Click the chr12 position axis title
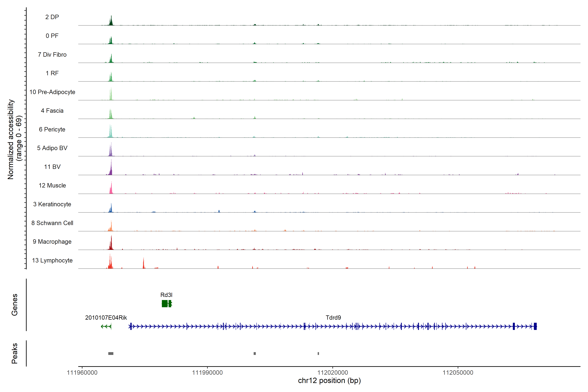This screenshot has height=392, width=588. [x=329, y=381]
